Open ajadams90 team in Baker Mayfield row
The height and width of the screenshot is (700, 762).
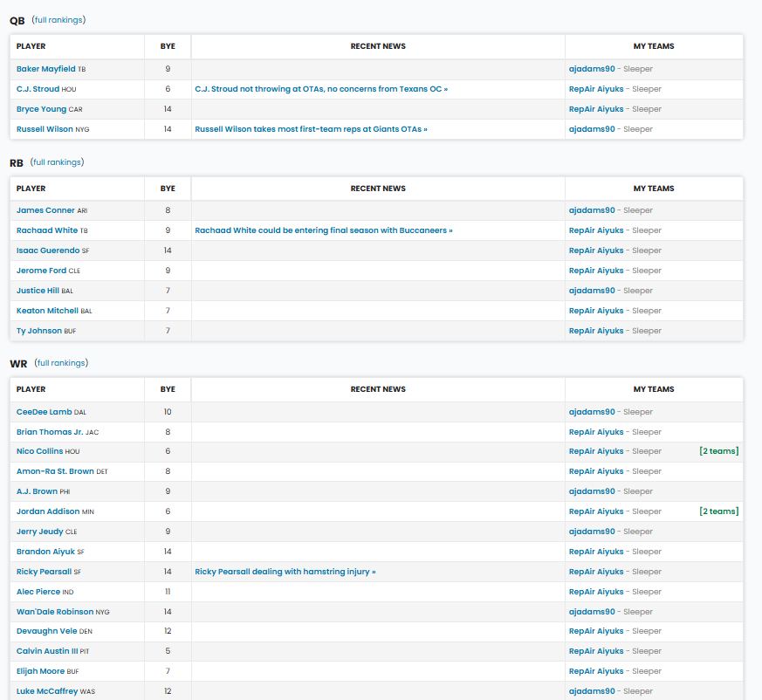click(x=592, y=69)
